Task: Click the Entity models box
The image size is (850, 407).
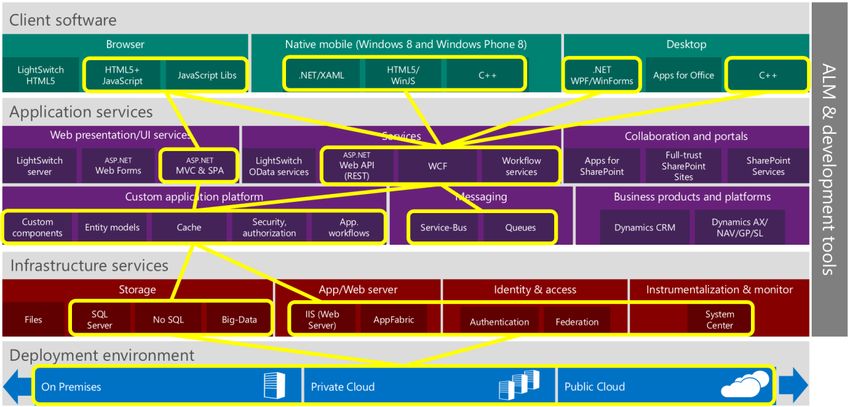Action: coord(112,228)
